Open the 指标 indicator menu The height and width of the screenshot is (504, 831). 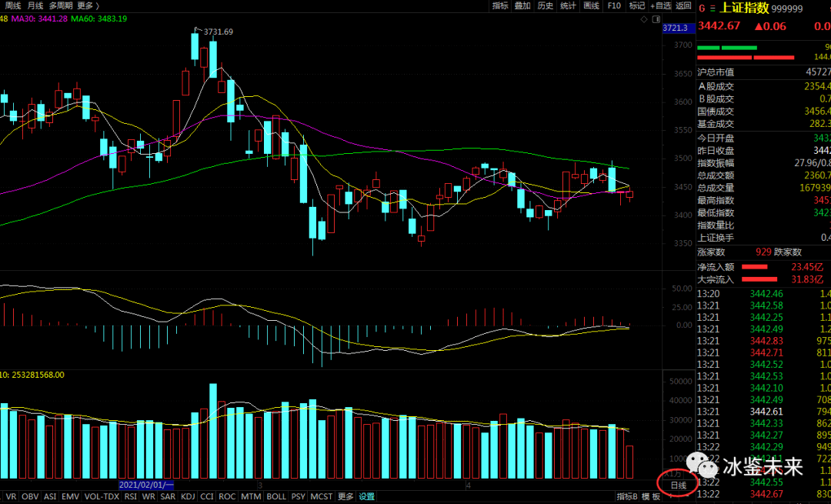[500, 5]
